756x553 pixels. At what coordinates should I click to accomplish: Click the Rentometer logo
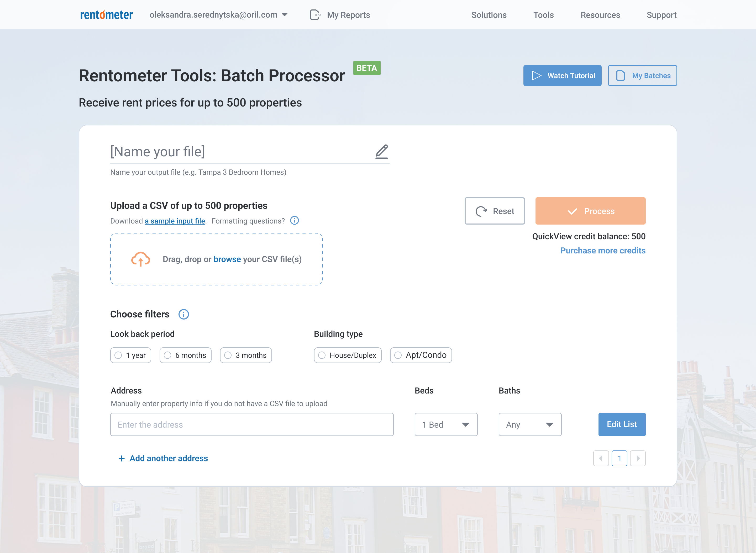click(x=107, y=15)
